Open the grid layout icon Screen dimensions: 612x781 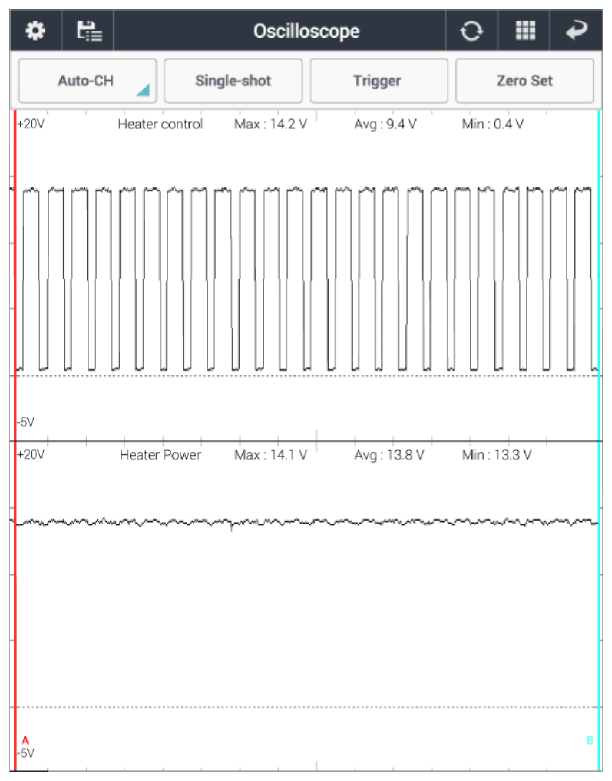[x=525, y=30]
